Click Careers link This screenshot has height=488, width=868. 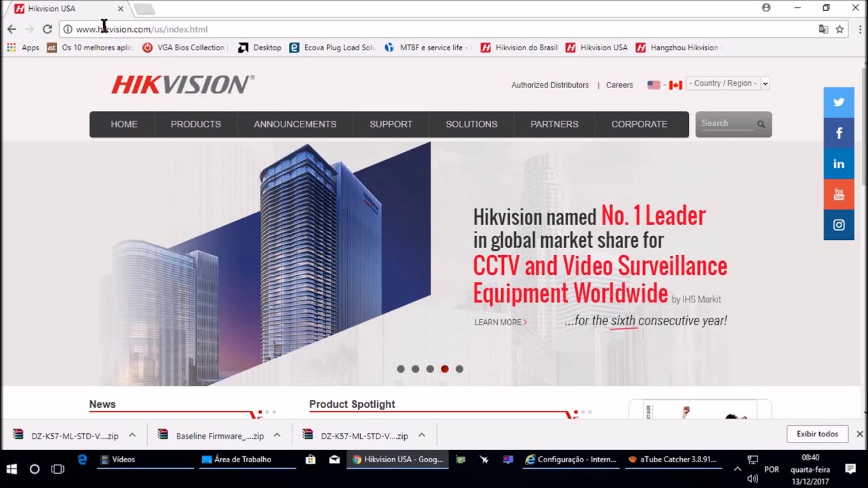click(x=619, y=85)
